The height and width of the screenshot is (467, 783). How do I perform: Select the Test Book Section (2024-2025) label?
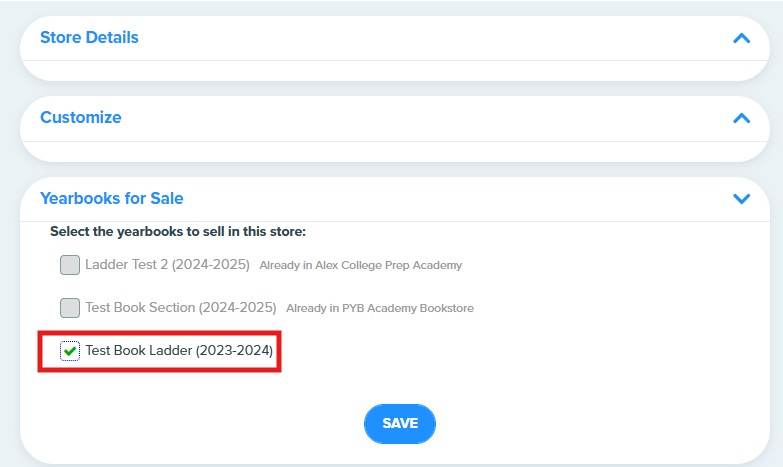[181, 307]
